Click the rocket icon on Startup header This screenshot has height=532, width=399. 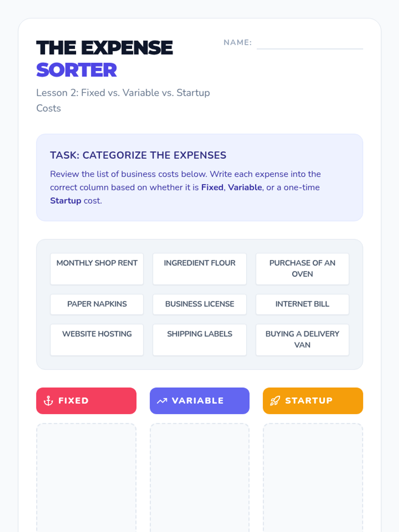[x=275, y=401]
